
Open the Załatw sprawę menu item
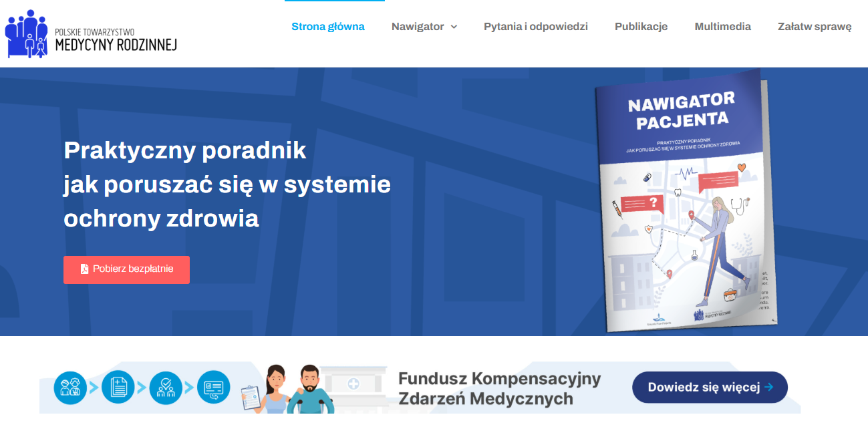coord(815,27)
